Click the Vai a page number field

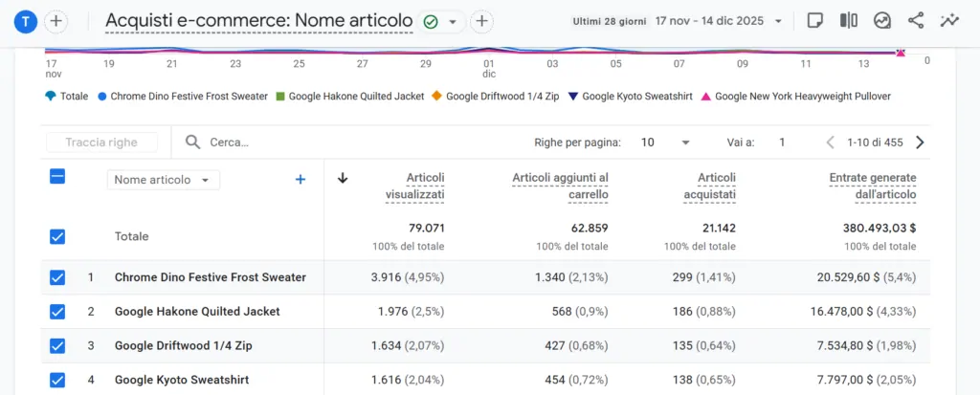[x=782, y=143]
